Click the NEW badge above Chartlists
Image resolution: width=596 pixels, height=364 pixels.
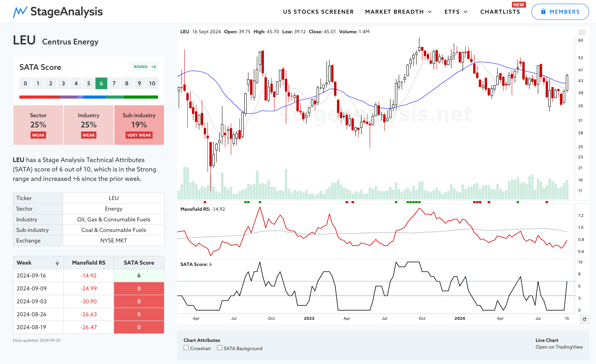point(519,5)
